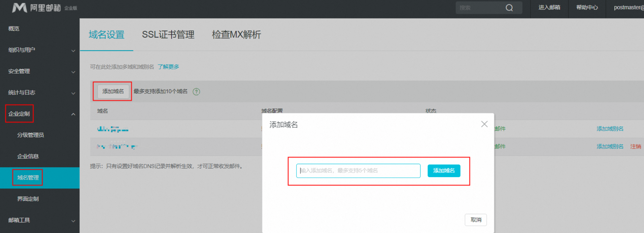
Task: Click the green help question-mark icon
Action: pyautogui.click(x=196, y=92)
